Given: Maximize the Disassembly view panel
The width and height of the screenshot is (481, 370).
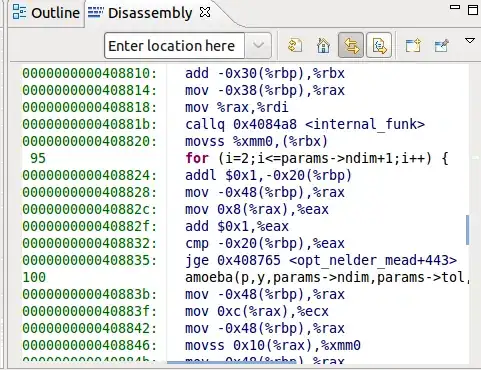Looking at the screenshot, I should click(473, 9).
